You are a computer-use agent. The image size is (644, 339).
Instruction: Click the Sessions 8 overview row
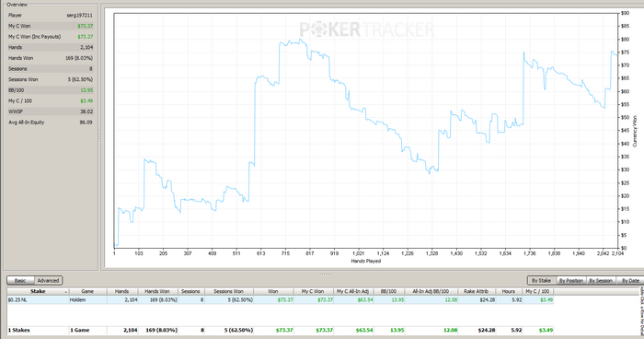(x=51, y=69)
